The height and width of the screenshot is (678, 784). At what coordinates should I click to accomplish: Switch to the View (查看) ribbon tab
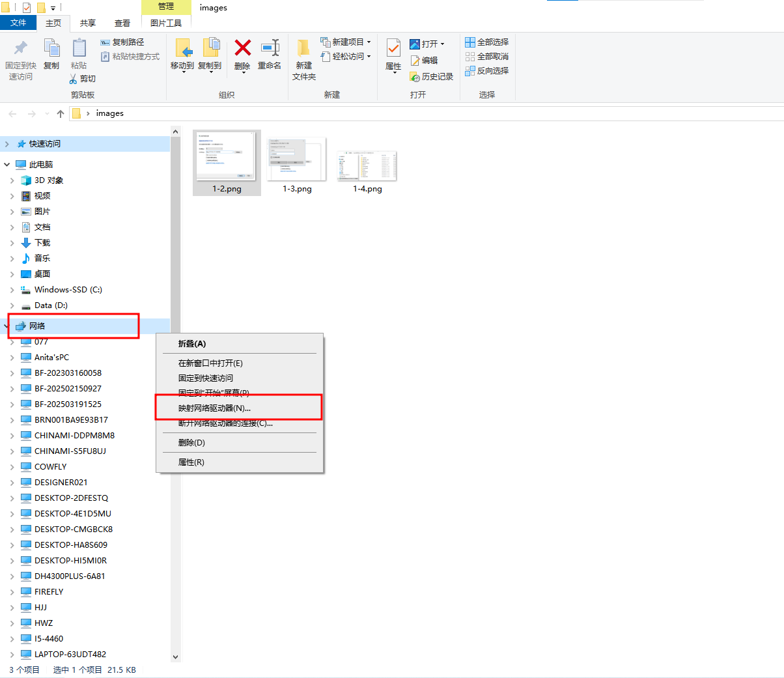pyautogui.click(x=122, y=23)
